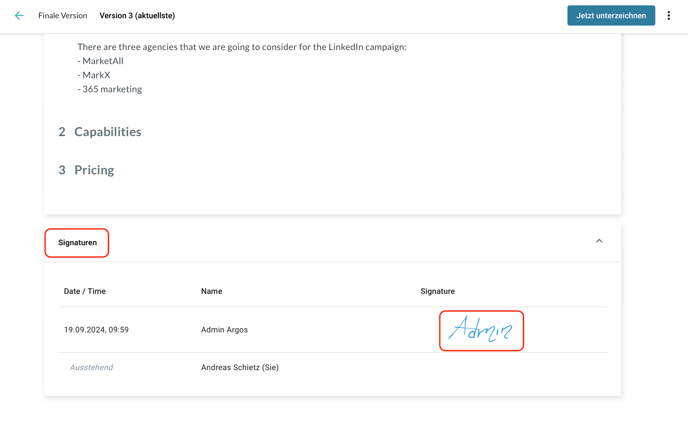Switch to the Finale Version tab
The height and width of the screenshot is (428, 688).
click(63, 16)
